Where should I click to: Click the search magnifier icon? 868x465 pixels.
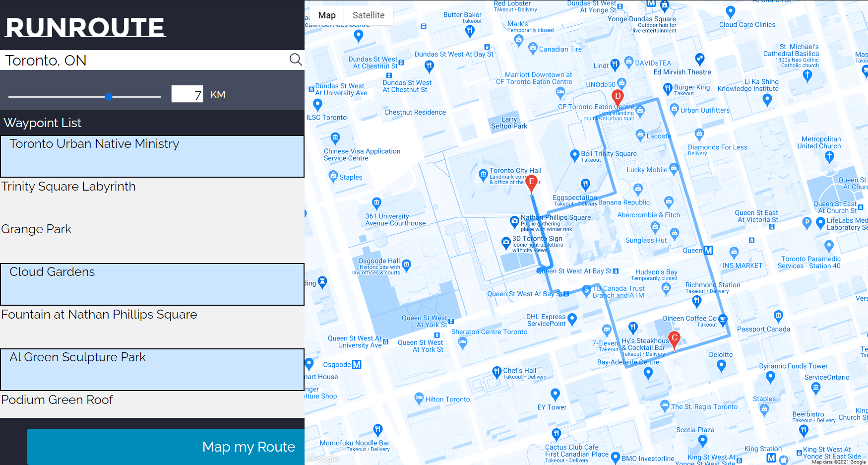(x=296, y=60)
